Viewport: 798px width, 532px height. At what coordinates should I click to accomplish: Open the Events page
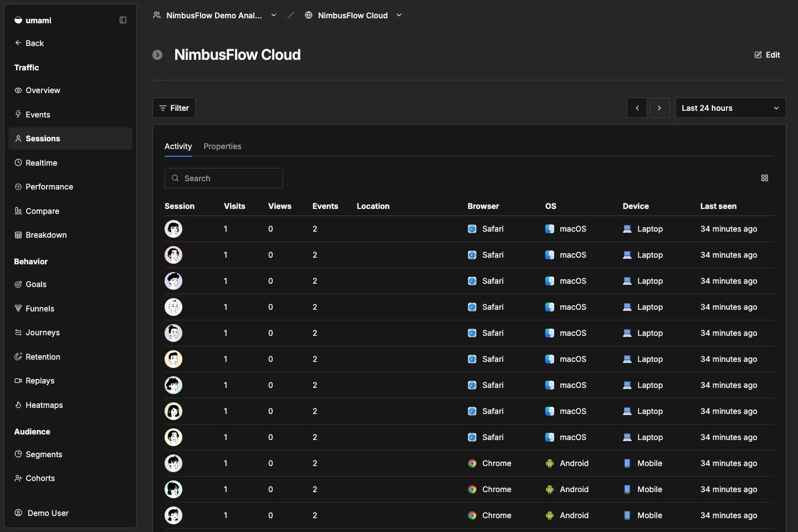click(x=70, y=115)
